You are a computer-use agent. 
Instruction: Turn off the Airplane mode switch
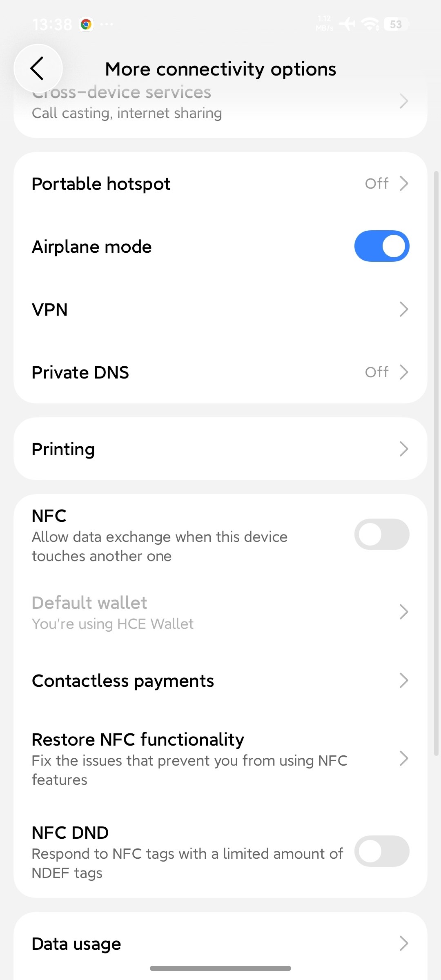[x=382, y=246]
